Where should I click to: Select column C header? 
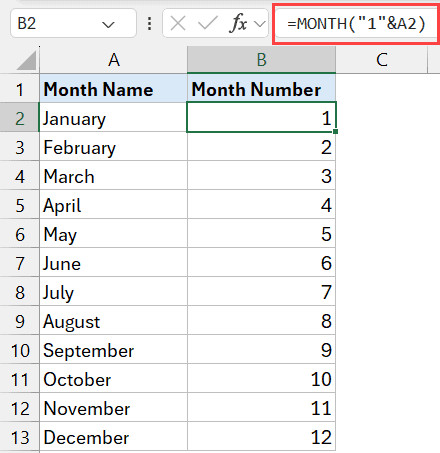click(x=381, y=60)
